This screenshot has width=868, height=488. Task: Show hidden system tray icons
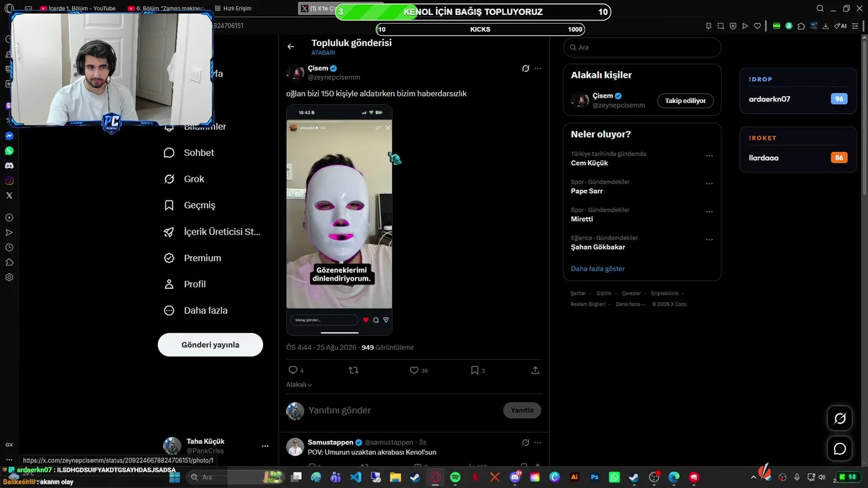coord(752,477)
